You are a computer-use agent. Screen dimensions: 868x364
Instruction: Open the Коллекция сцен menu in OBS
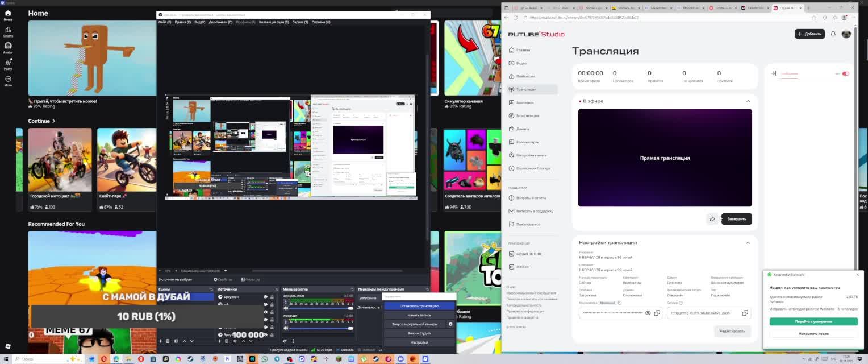click(x=274, y=22)
